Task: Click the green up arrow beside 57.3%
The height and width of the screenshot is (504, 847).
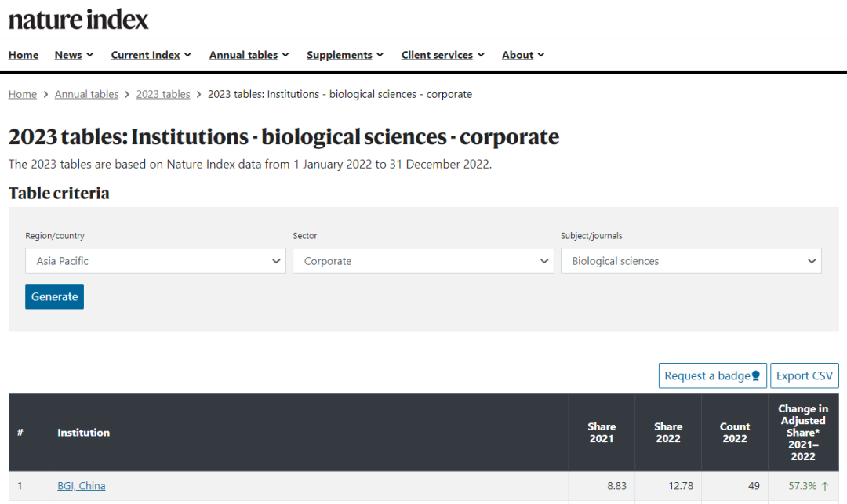Action: coord(825,486)
